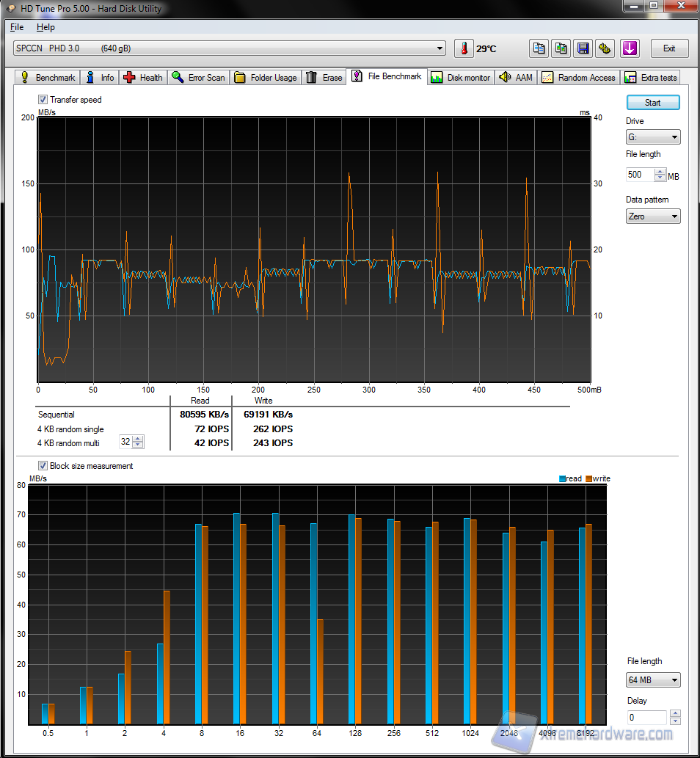Click the floppy disk save icon
The image size is (700, 758).
tap(583, 48)
